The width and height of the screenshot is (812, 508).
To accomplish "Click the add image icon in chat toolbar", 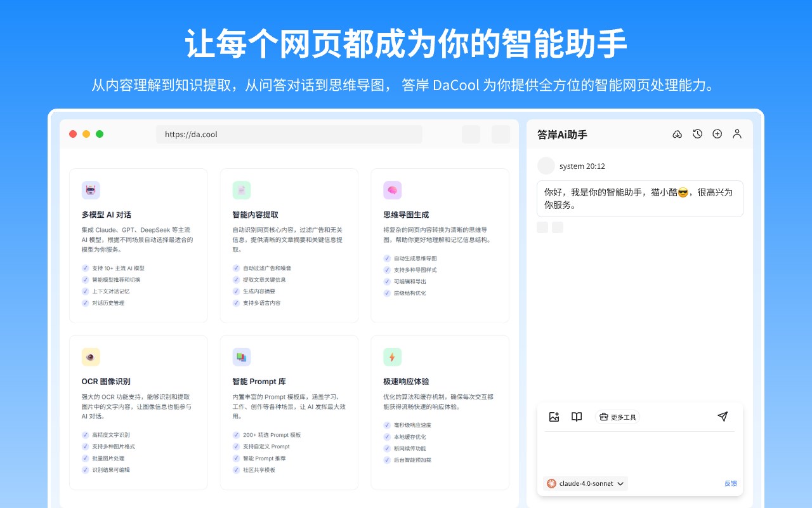I will point(554,417).
